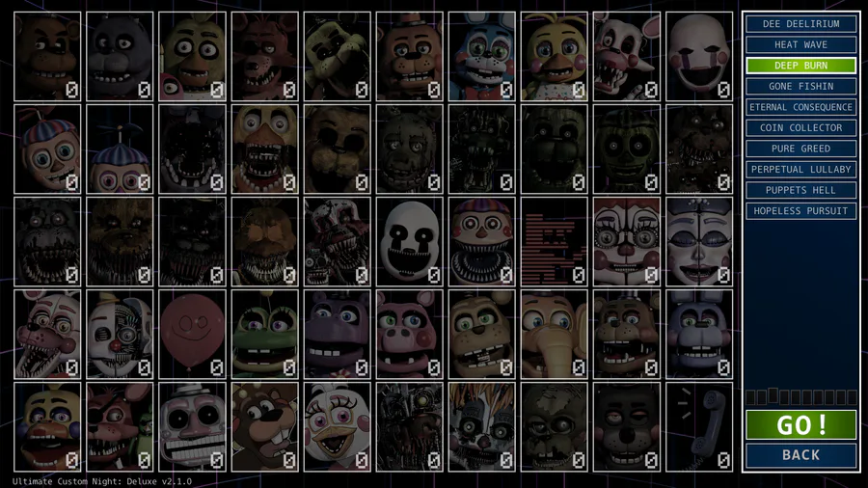
Task: Pick the Gone Fishin challenge
Action: [x=801, y=86]
